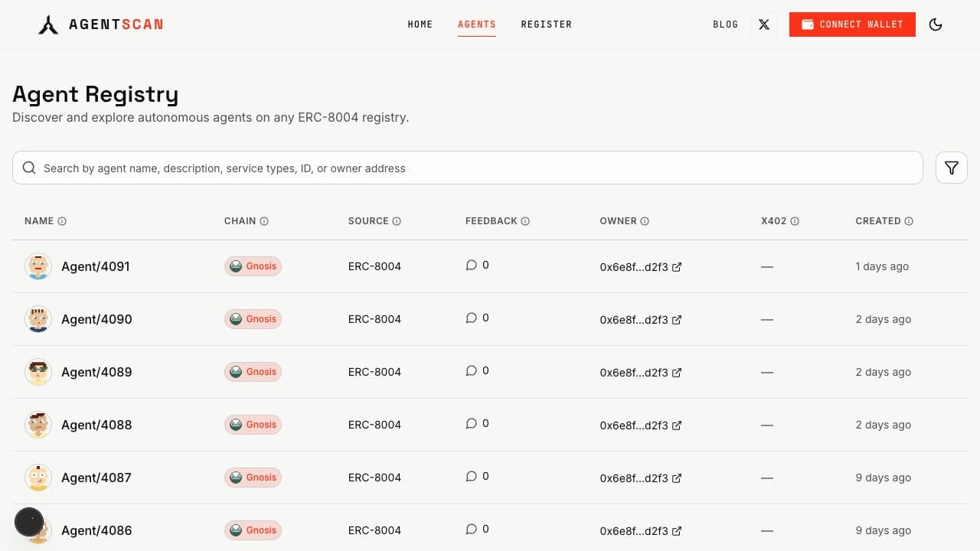Click the avatar of Agent/4091
Screen dimensions: 980x551
[x=38, y=266]
